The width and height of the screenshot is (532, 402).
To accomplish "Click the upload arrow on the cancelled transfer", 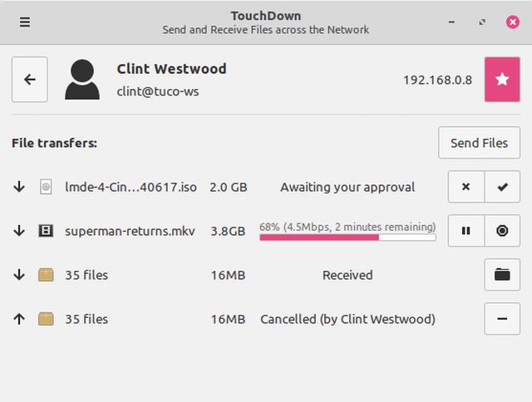I will [x=19, y=319].
